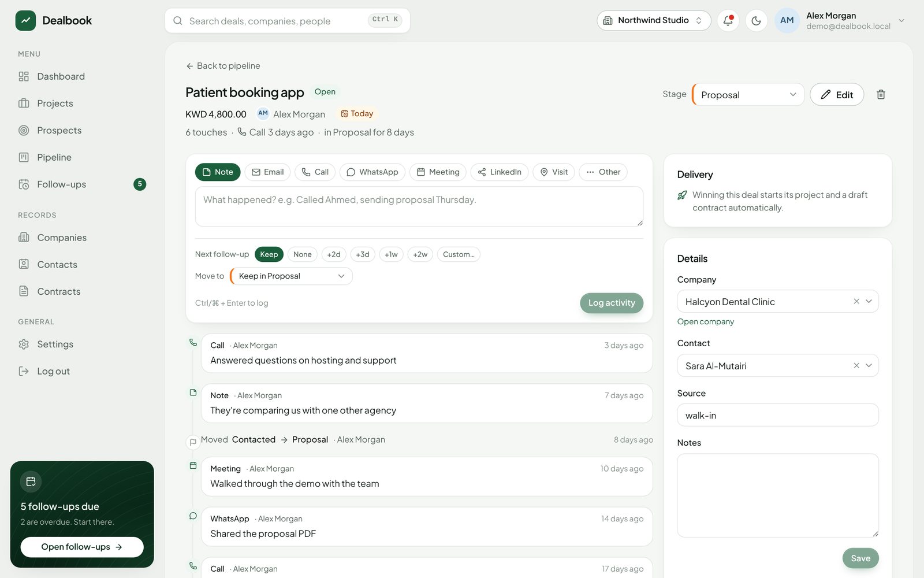Select LinkedIn activity type
Screen dimensions: 924x578
coord(500,172)
